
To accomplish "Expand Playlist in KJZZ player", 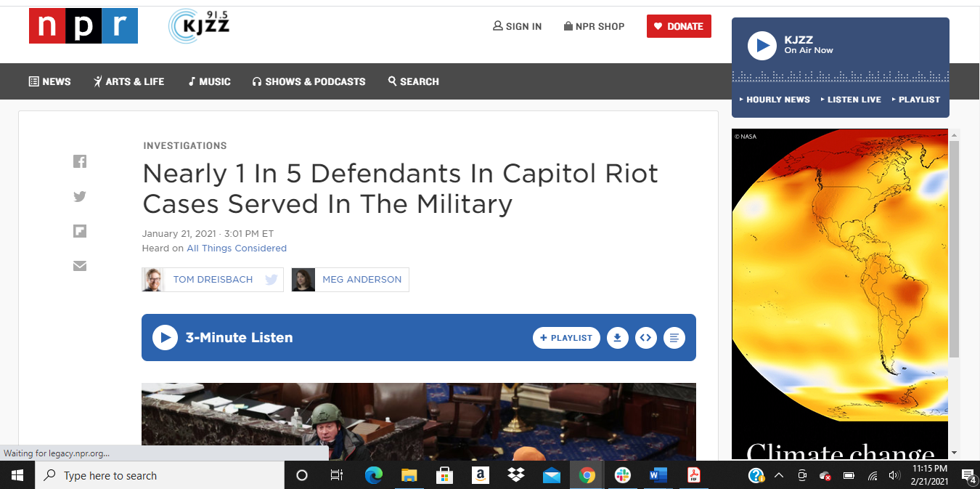I will pos(916,100).
